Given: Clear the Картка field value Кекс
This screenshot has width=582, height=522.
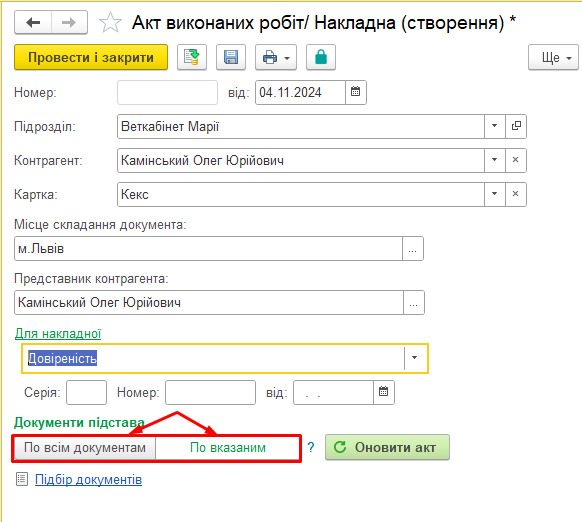Looking at the screenshot, I should [x=516, y=194].
